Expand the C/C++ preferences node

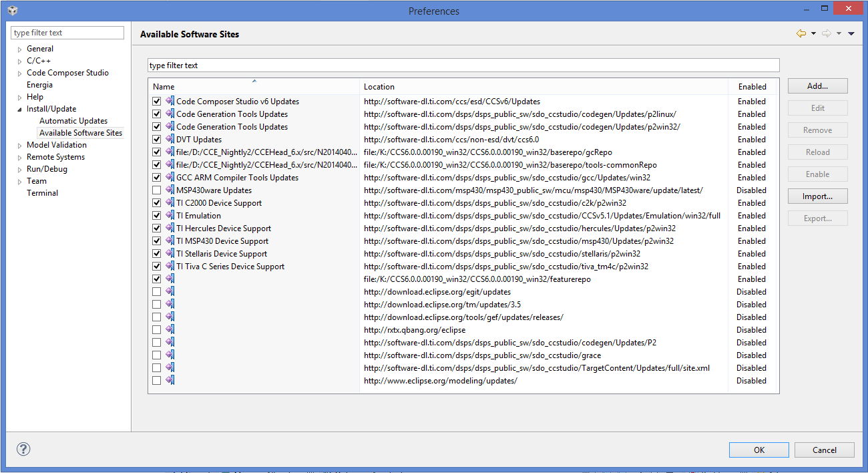point(19,61)
